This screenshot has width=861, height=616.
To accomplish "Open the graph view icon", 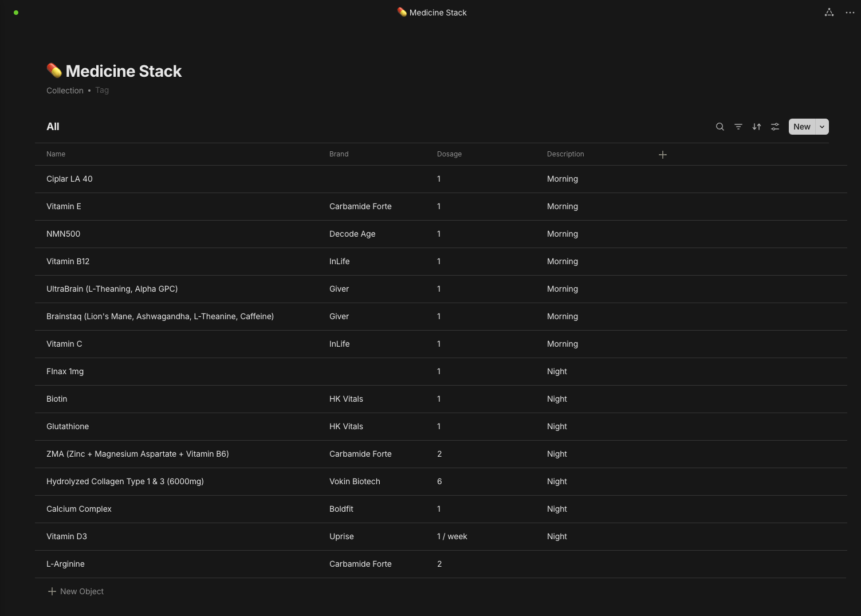I will point(829,13).
